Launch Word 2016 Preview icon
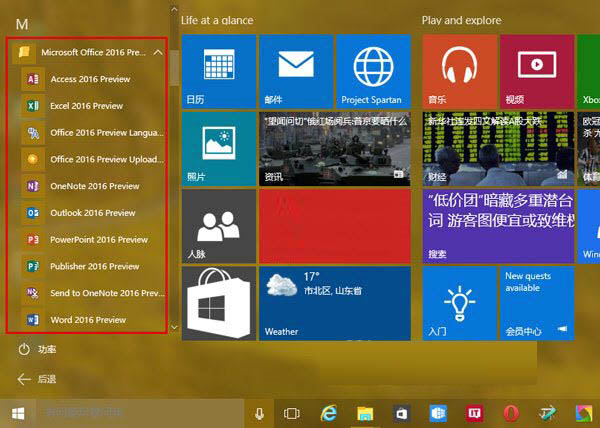Image resolution: width=600 pixels, height=428 pixels. pyautogui.click(x=33, y=320)
